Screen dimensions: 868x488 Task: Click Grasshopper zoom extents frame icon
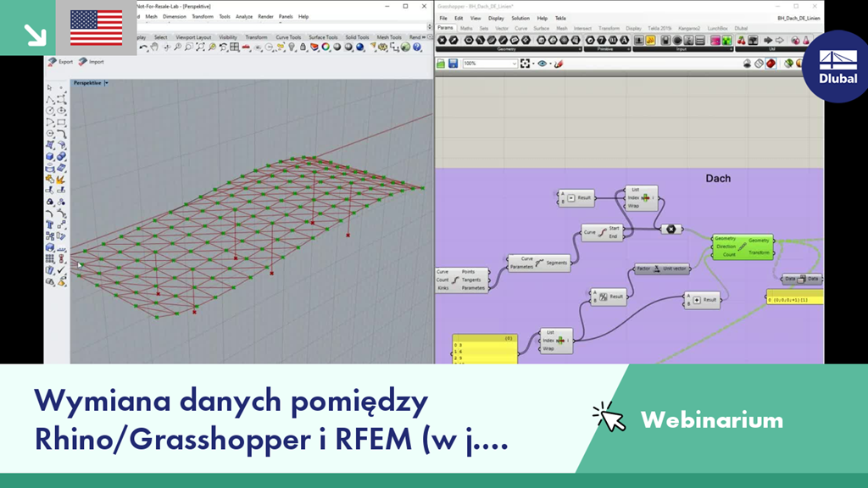[x=525, y=64]
